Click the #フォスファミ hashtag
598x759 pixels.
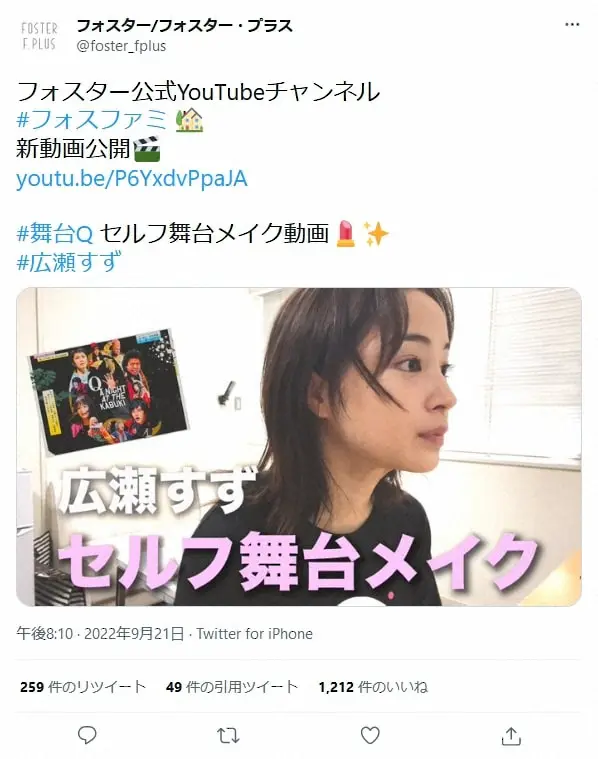[92, 120]
